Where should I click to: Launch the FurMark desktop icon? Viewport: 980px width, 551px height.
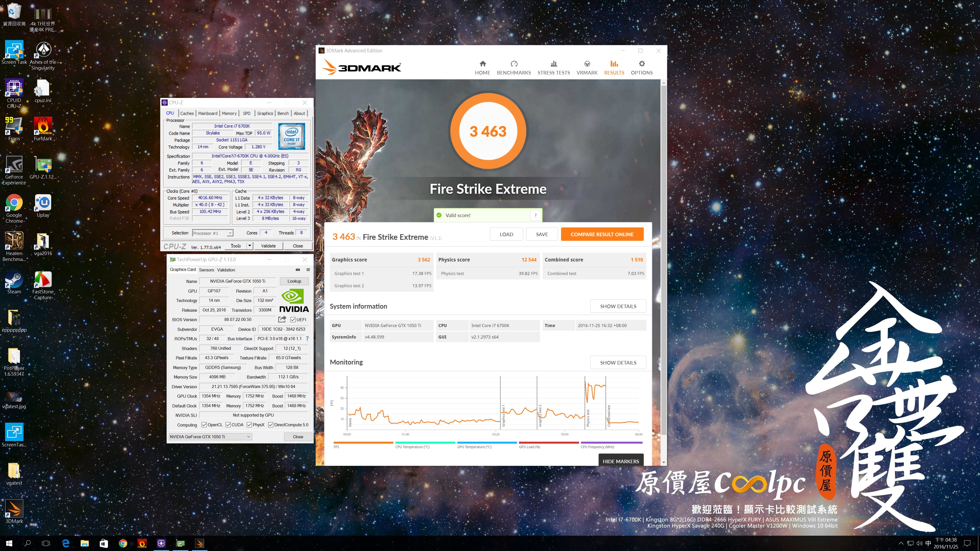43,129
